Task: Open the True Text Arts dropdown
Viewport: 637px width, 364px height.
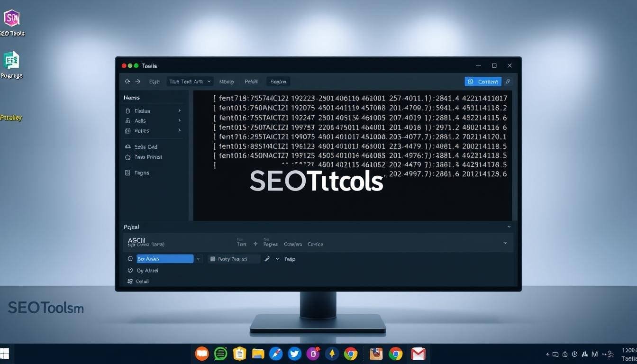Action: pyautogui.click(x=189, y=81)
